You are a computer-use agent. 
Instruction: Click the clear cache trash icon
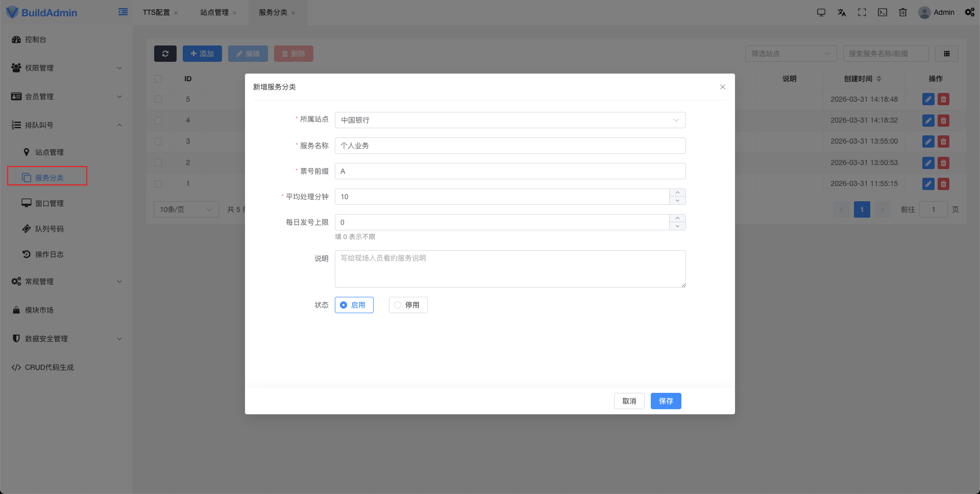(903, 12)
